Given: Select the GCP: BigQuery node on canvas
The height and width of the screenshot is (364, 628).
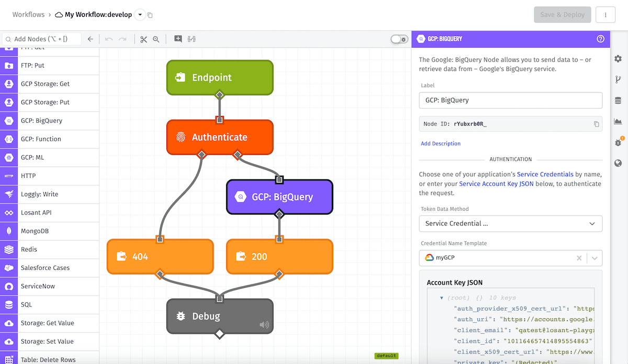Looking at the screenshot, I should pos(279,197).
